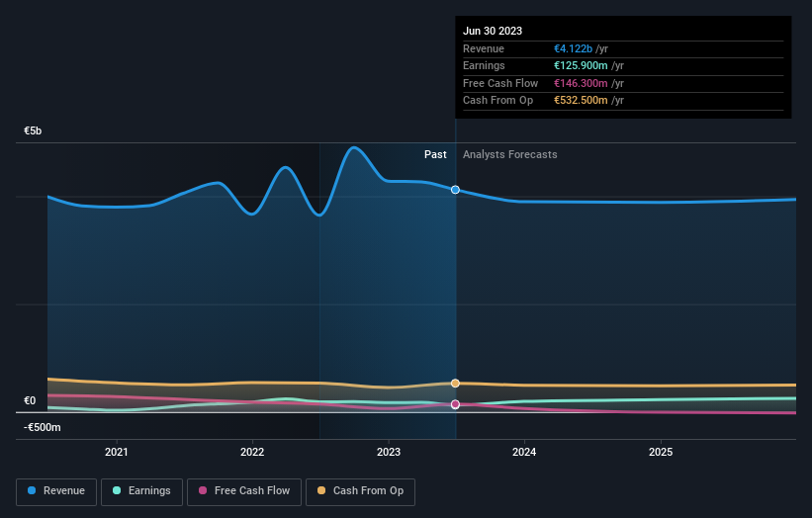The image size is (812, 518).
Task: Toggle the Earnings legend button
Action: pos(141,491)
